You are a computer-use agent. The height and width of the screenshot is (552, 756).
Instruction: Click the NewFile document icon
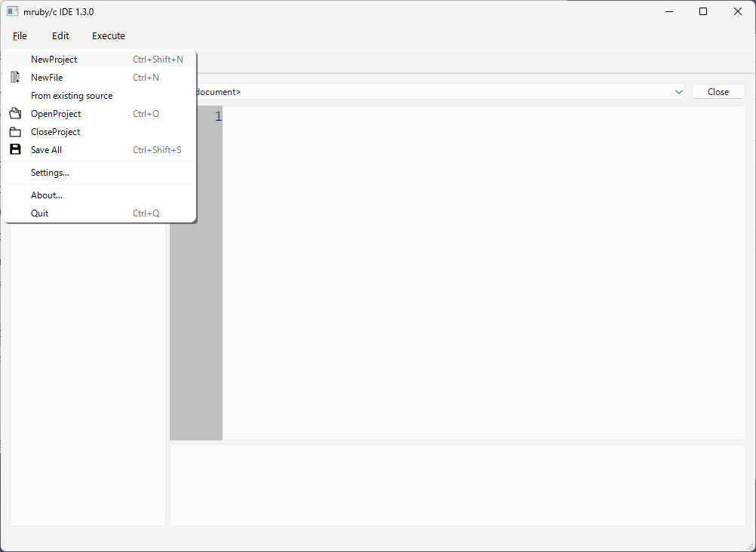[x=15, y=77]
